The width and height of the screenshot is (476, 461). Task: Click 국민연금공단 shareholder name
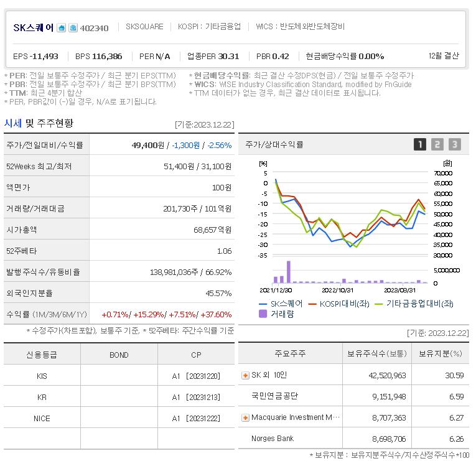(x=275, y=396)
